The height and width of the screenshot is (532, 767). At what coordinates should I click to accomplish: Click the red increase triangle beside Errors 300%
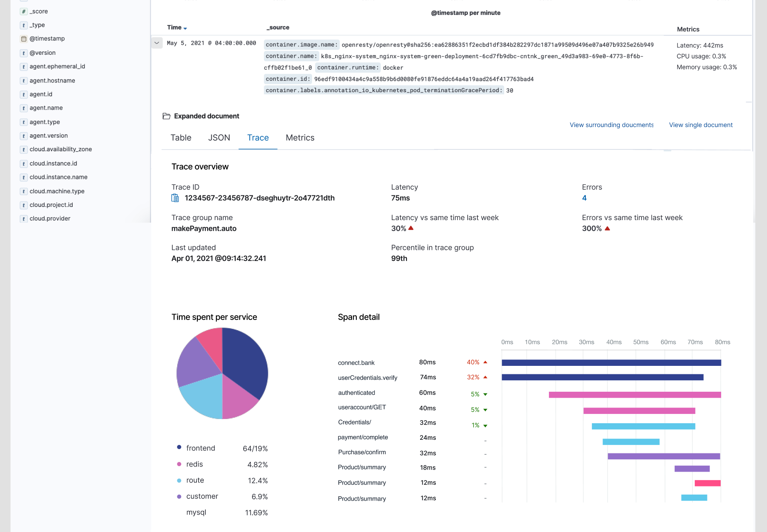608,228
